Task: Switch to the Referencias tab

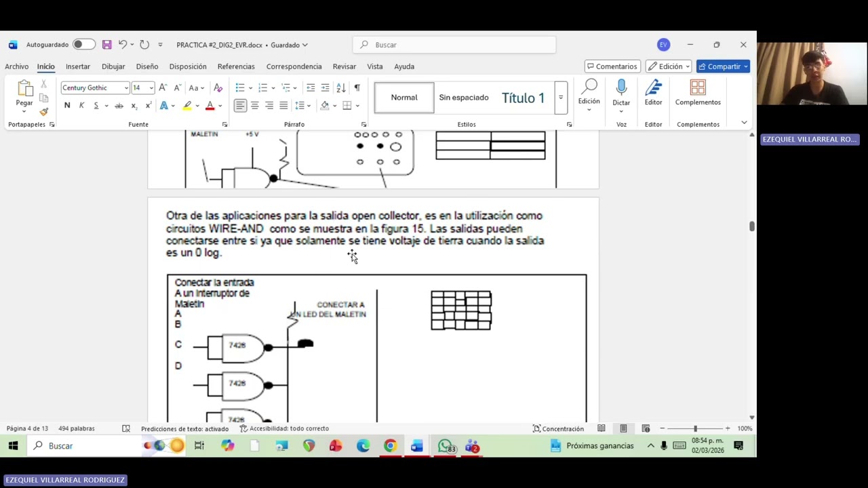Action: (x=236, y=66)
